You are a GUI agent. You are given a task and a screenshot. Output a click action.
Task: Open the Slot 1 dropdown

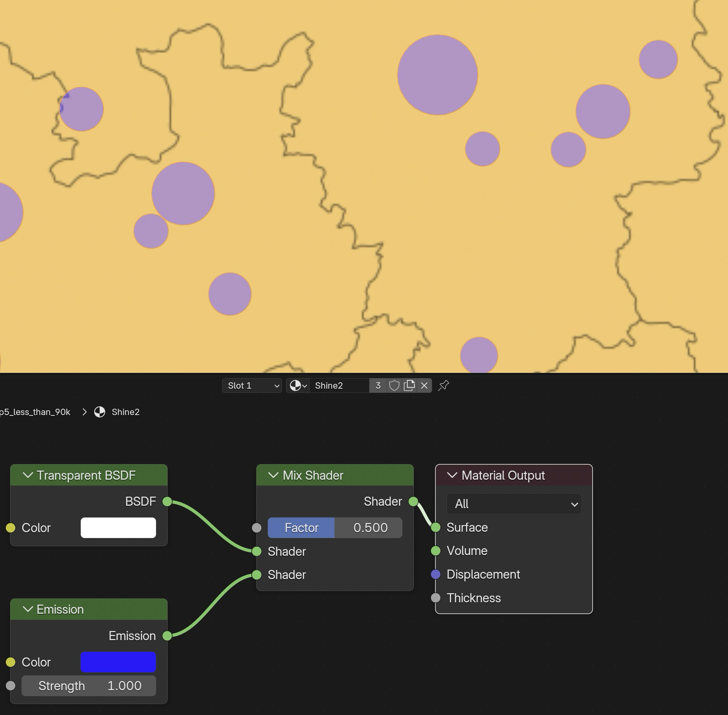(x=251, y=385)
